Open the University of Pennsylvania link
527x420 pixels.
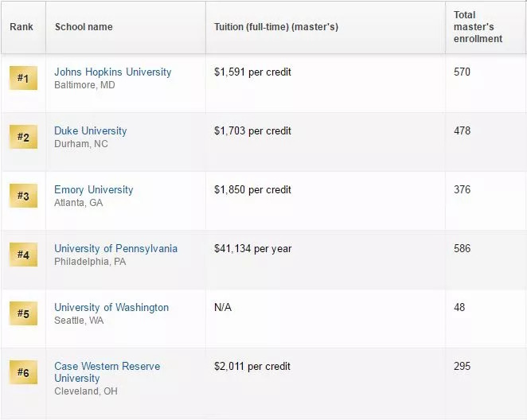pos(116,248)
